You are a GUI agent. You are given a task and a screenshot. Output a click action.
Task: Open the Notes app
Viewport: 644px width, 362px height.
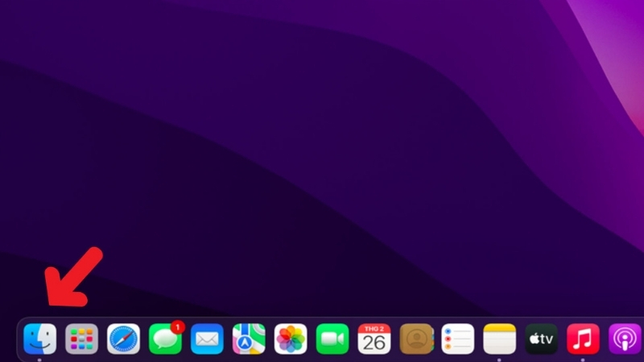(500, 339)
